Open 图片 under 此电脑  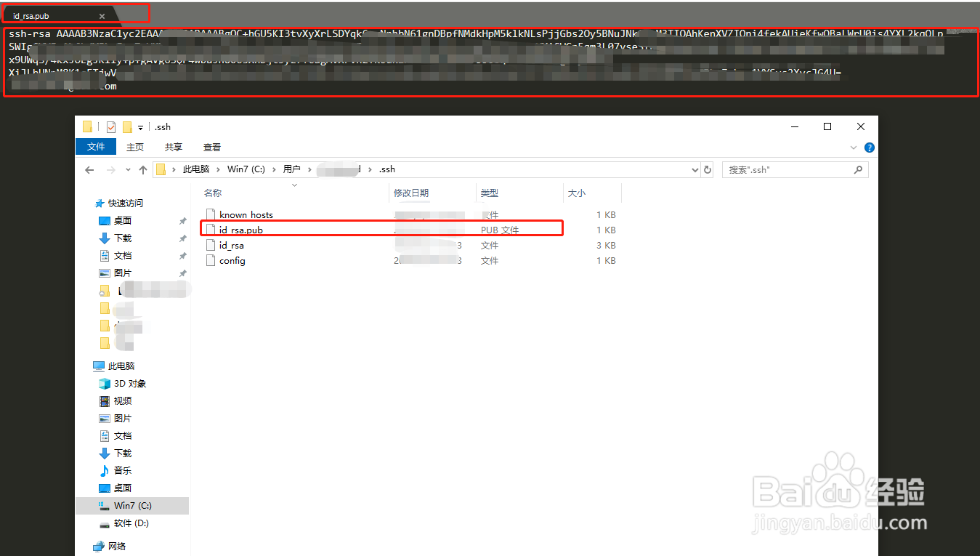click(123, 418)
